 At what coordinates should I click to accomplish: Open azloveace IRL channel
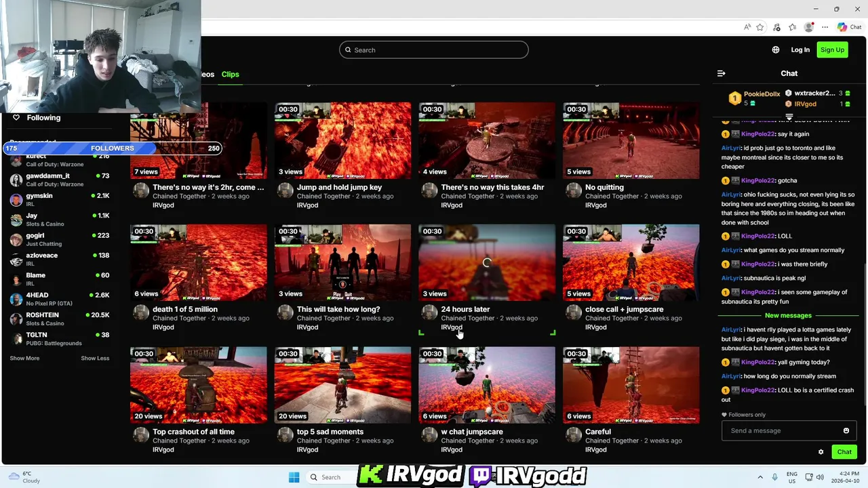[60, 259]
